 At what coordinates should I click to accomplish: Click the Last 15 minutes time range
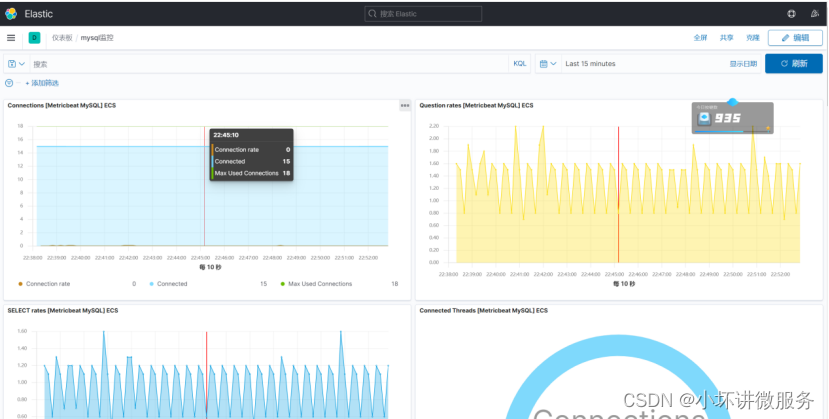tap(590, 64)
